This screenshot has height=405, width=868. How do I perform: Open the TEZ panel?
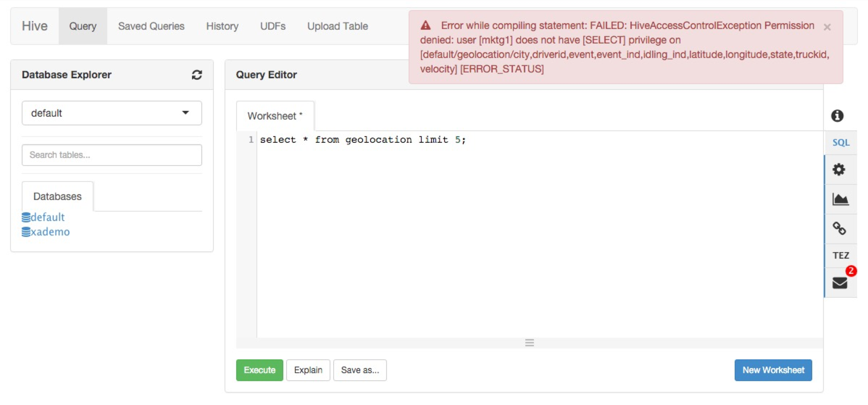[840, 255]
